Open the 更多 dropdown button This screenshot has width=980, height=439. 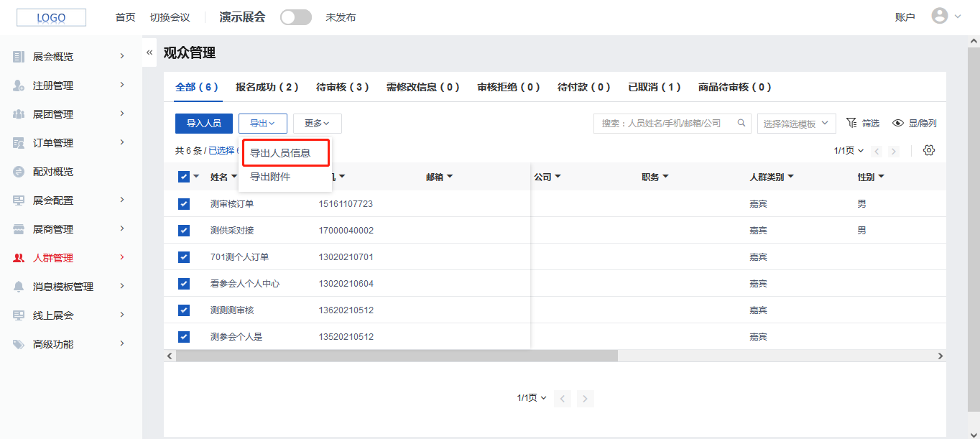(318, 124)
